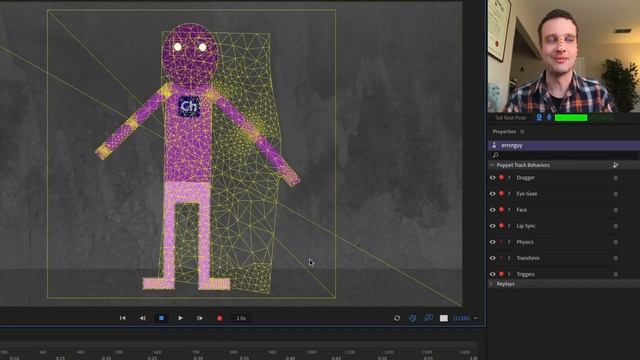The height and width of the screenshot is (360, 640).
Task: Click the Properties search field
Action: pos(564,155)
